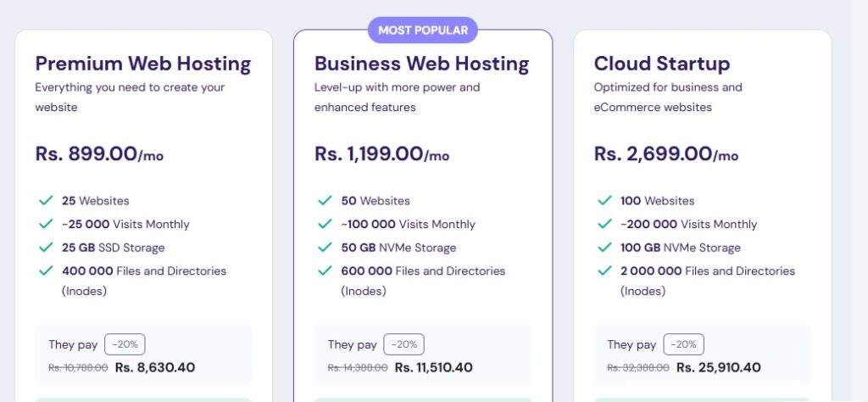Click checkmark beside 2 000 000 Files and Directories

(604, 271)
